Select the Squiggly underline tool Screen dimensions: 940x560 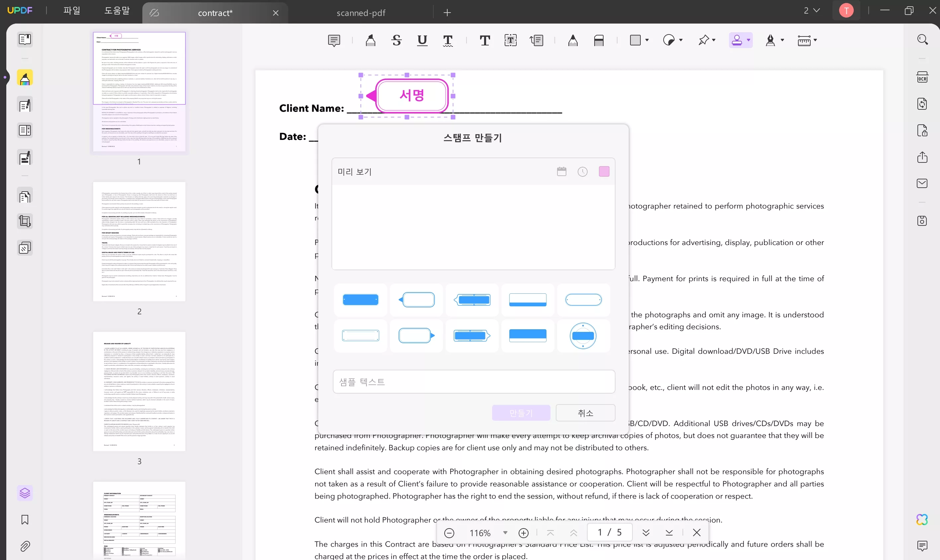448,40
